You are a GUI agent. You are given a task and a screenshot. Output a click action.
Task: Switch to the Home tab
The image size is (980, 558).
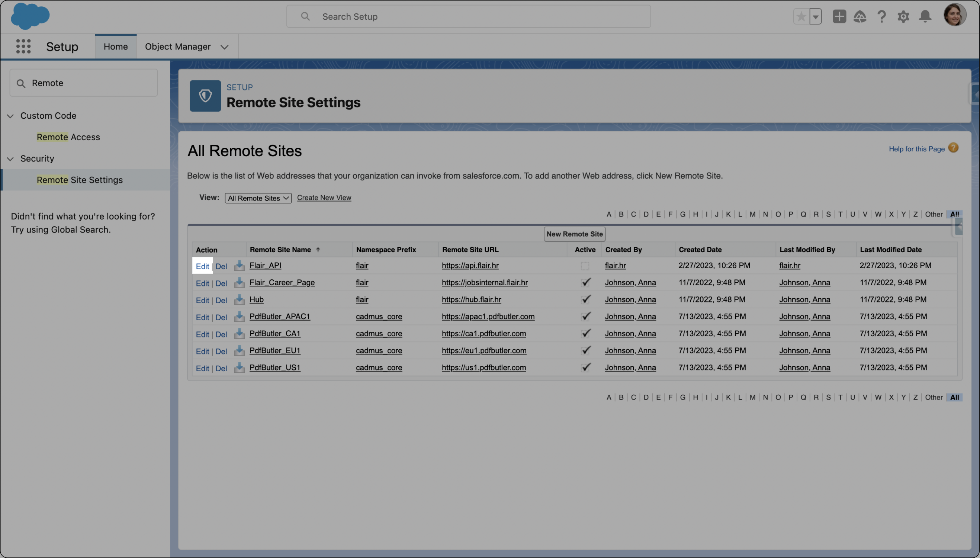pos(115,46)
